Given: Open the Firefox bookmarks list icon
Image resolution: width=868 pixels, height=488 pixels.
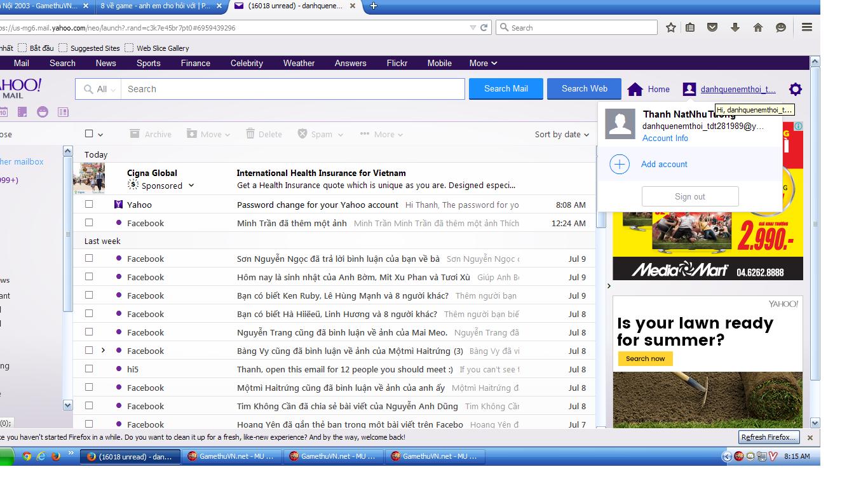Looking at the screenshot, I should click(691, 27).
